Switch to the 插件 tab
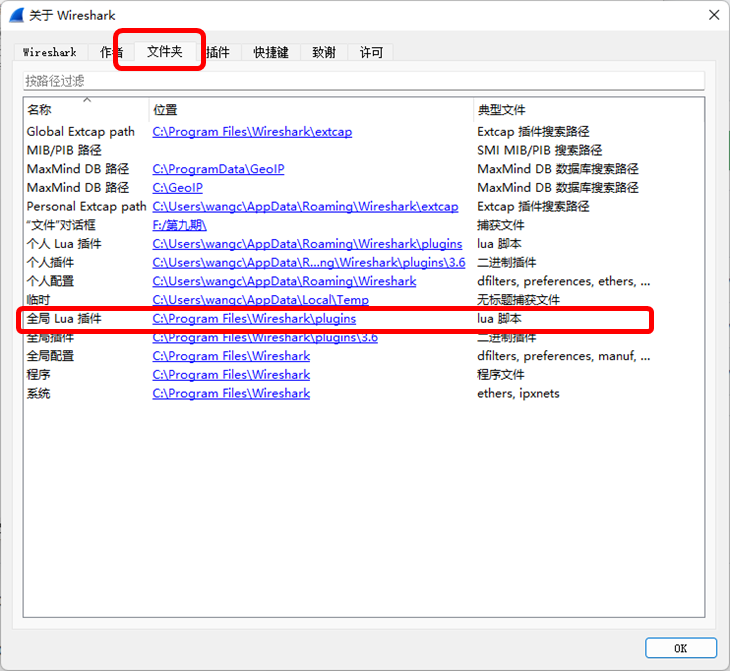Image resolution: width=730 pixels, height=671 pixels. coord(218,52)
